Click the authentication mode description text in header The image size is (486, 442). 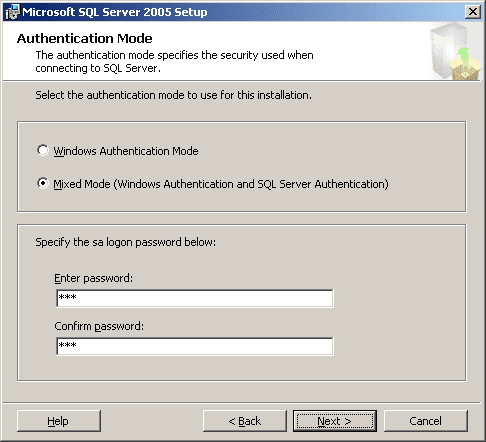174,62
